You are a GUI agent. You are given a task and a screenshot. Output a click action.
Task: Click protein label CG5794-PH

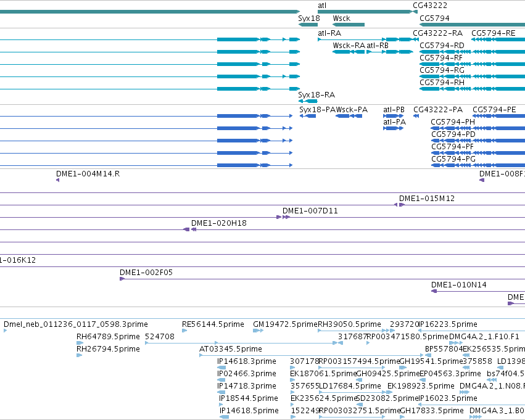point(453,122)
